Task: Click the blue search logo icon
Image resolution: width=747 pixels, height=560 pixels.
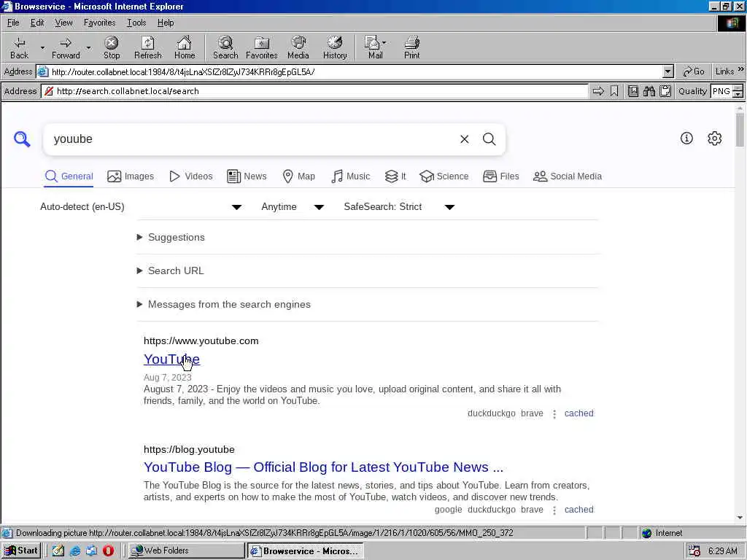Action: [x=22, y=139]
